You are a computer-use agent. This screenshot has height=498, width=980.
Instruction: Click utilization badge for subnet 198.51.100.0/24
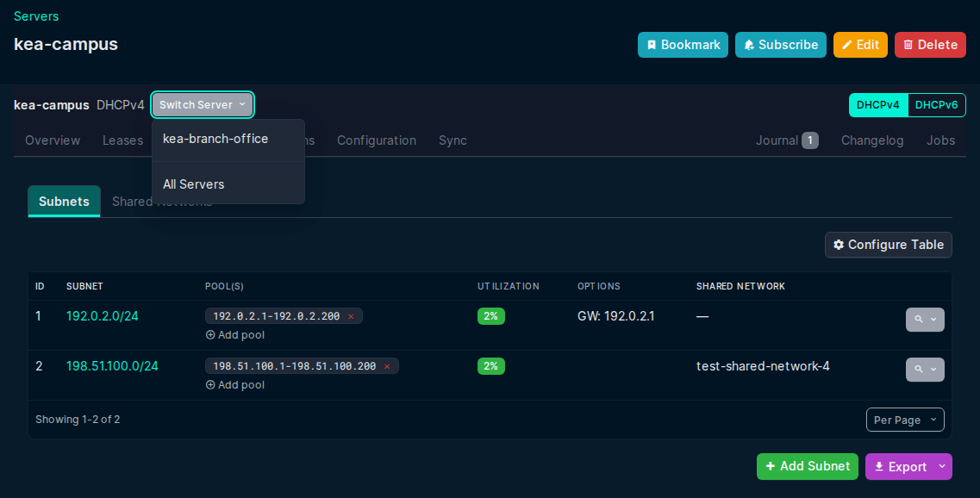490,366
